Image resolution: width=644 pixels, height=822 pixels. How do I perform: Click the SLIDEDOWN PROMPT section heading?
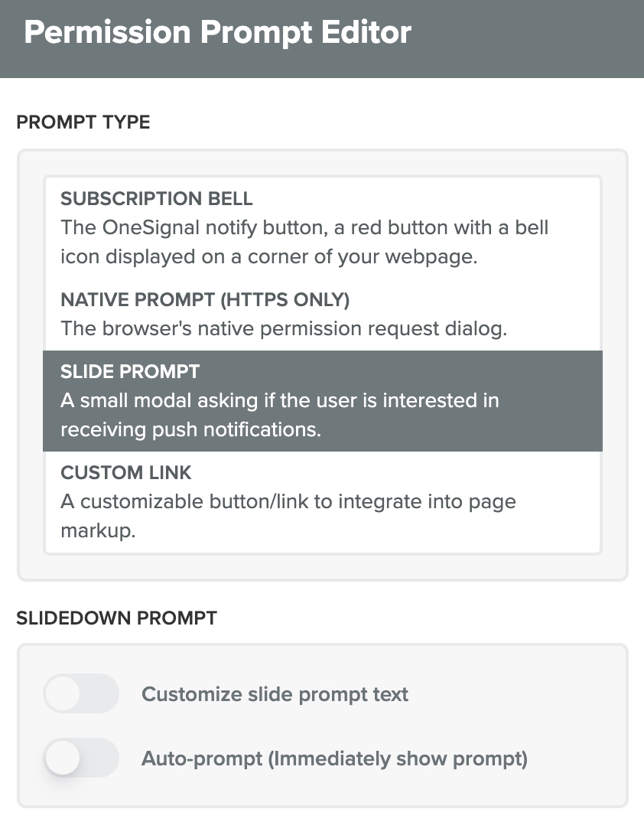coord(116,618)
